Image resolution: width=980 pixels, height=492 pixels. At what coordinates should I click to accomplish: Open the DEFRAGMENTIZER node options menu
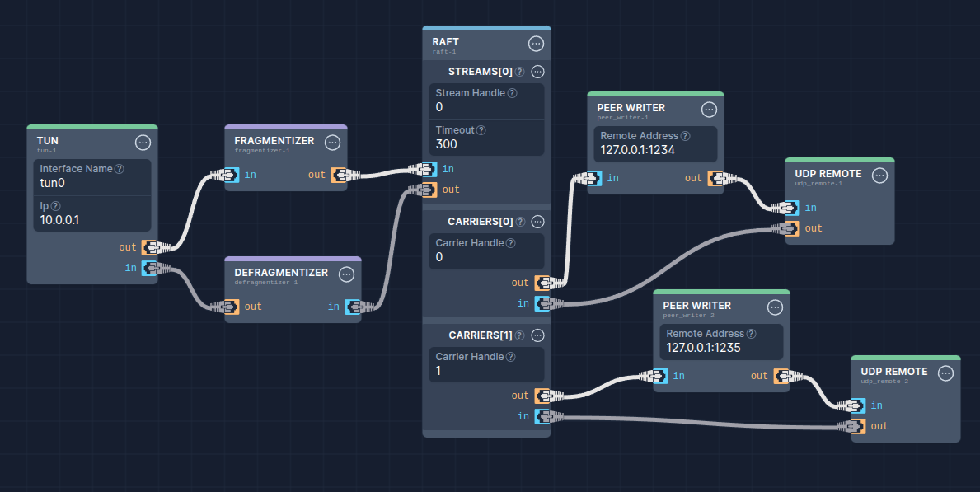[x=346, y=274]
